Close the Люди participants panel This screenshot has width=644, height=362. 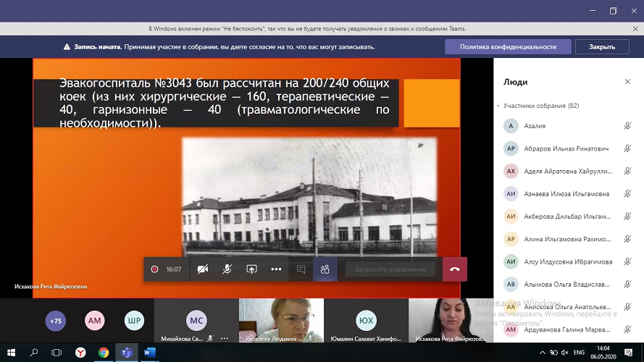pyautogui.click(x=627, y=82)
